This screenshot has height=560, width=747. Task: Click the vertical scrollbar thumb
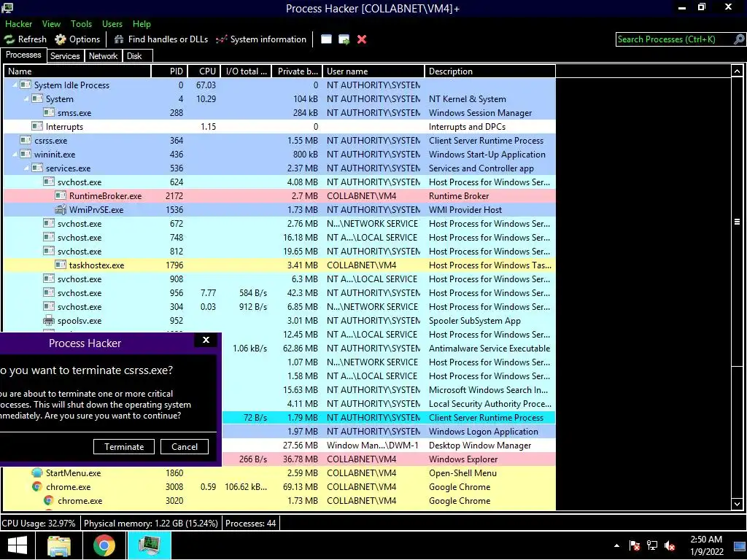[737, 222]
